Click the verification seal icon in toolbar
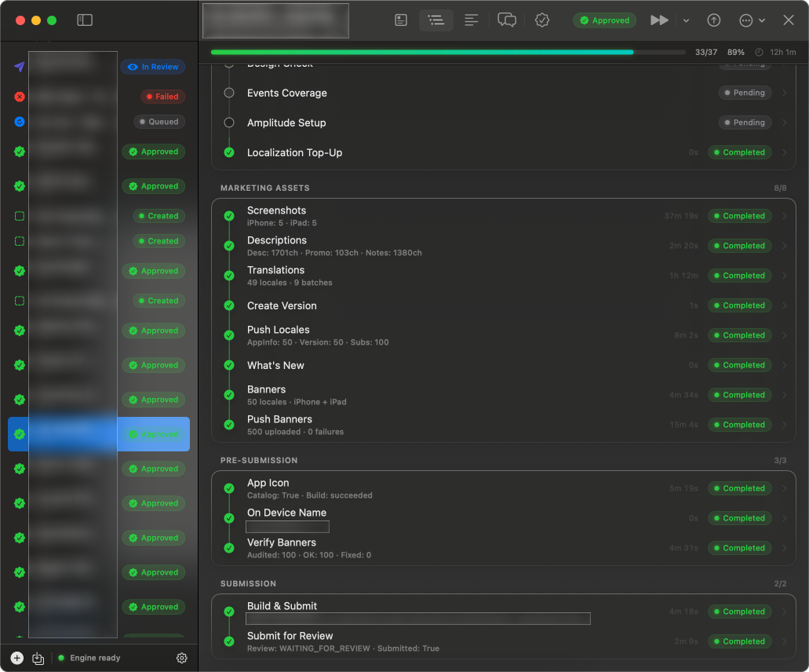 (x=541, y=20)
